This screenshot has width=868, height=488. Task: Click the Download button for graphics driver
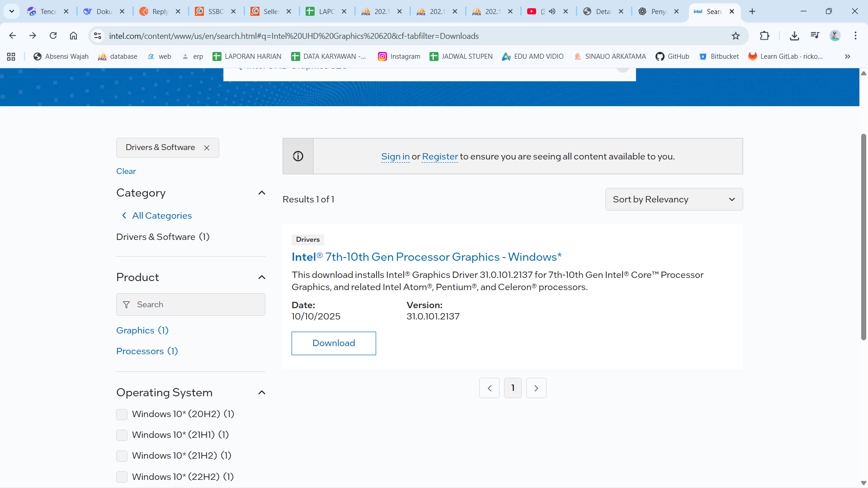(x=334, y=343)
